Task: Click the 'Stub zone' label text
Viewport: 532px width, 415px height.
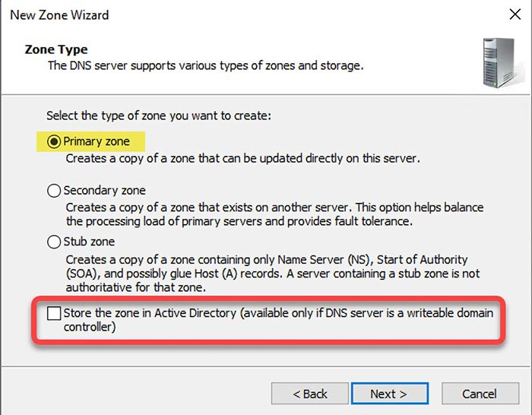Action: pyautogui.click(x=89, y=242)
